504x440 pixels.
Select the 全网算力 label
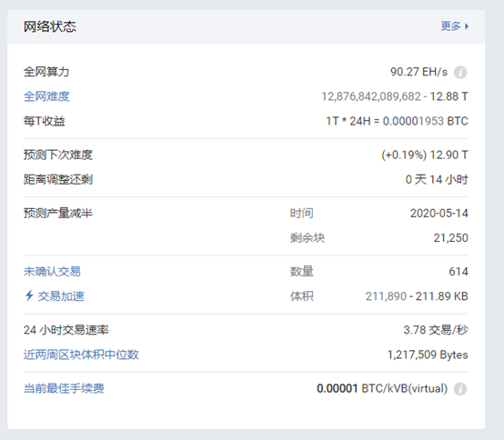[46, 72]
